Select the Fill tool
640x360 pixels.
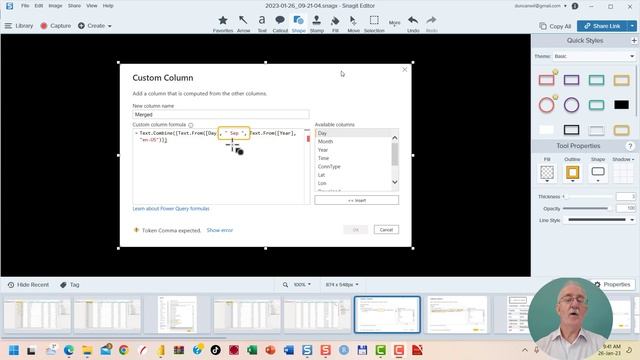point(335,24)
